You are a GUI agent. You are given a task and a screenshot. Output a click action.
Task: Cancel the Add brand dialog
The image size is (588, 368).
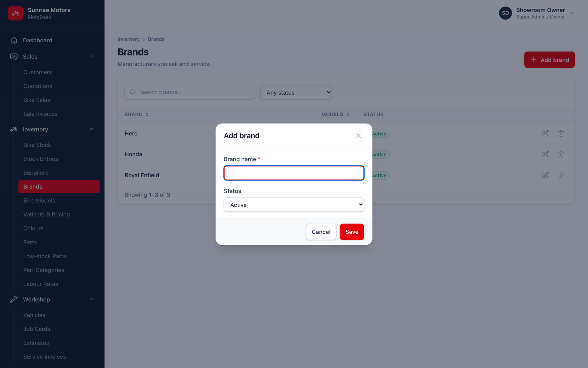coord(321,232)
